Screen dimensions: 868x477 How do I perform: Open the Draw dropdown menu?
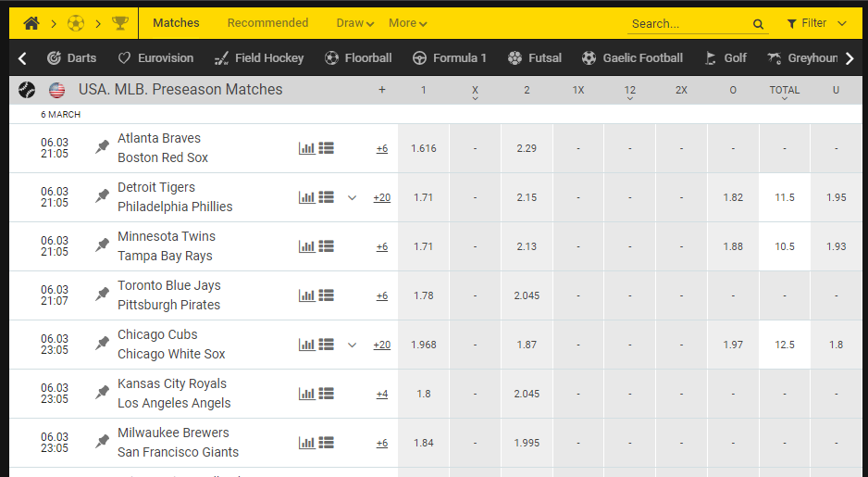pyautogui.click(x=354, y=23)
